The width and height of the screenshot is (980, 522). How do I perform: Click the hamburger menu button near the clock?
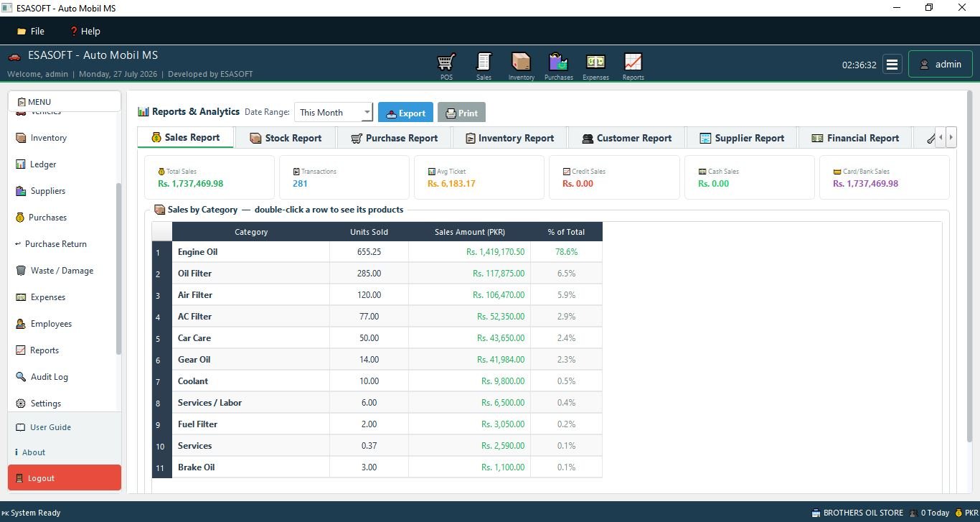(892, 64)
